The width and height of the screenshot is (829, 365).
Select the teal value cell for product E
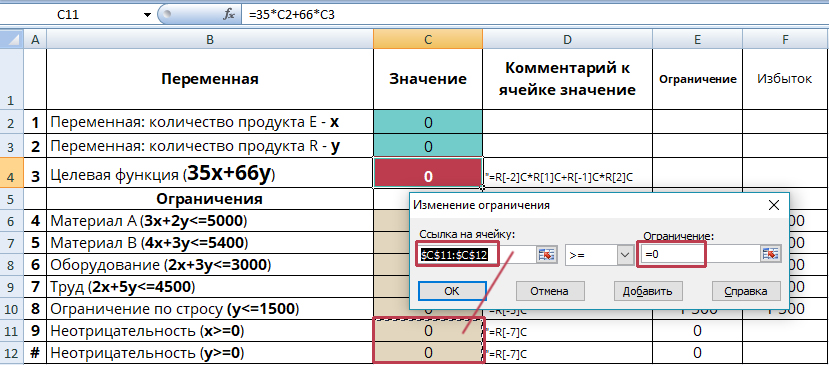tap(428, 122)
